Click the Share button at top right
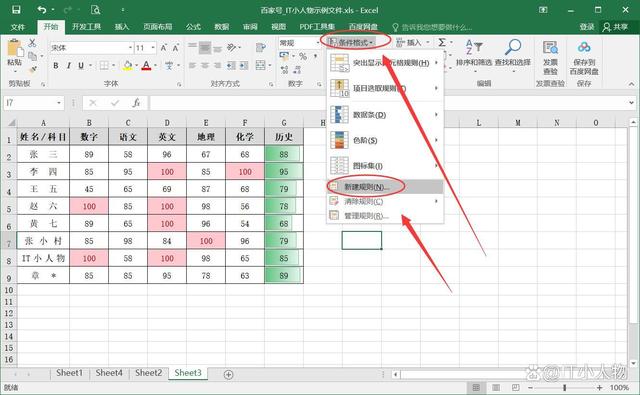Screen dimensions: 640x395 tap(616, 27)
